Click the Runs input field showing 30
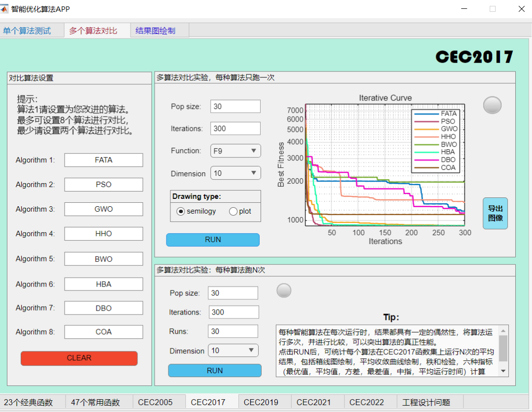 [233, 331]
